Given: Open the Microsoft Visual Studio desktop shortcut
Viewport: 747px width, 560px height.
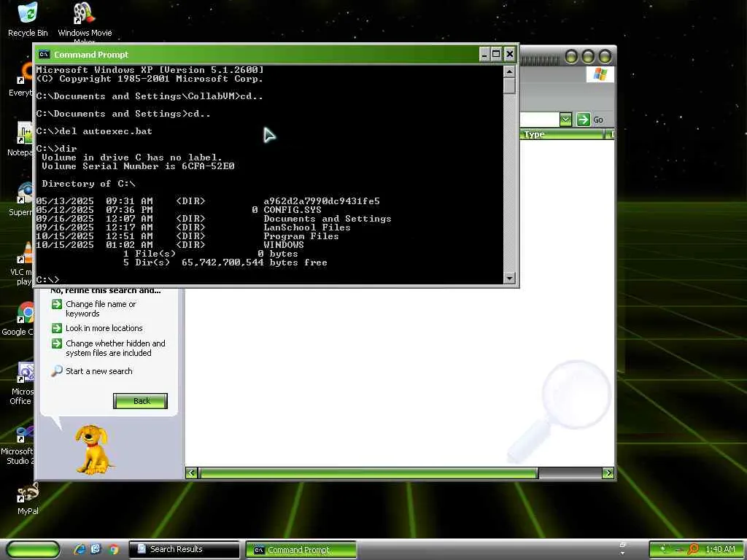Looking at the screenshot, I should pyautogui.click(x=19, y=446).
